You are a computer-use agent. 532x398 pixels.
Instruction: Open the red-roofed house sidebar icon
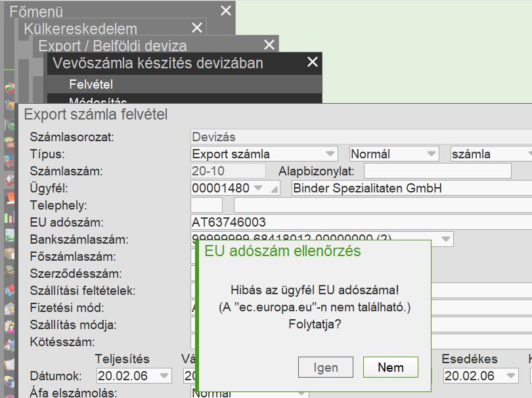[x=9, y=290]
